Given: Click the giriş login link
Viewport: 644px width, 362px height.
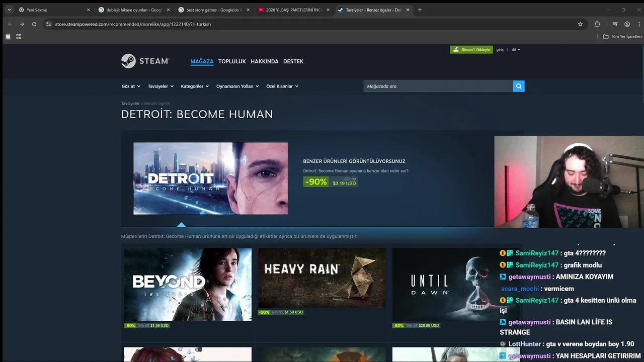Looking at the screenshot, I should pyautogui.click(x=500, y=50).
